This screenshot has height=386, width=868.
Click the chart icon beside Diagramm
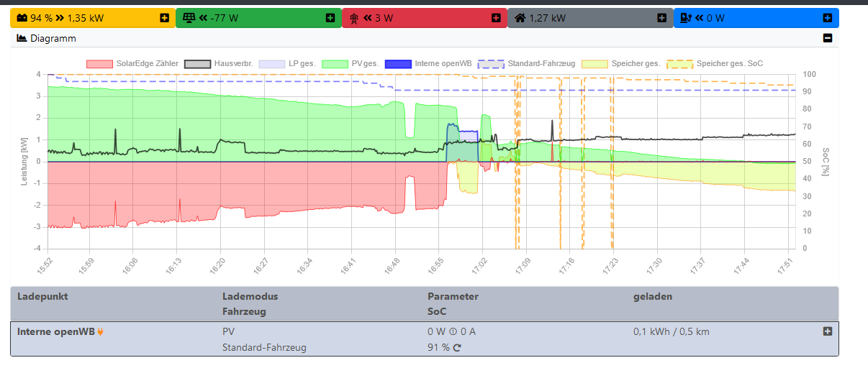[22, 38]
